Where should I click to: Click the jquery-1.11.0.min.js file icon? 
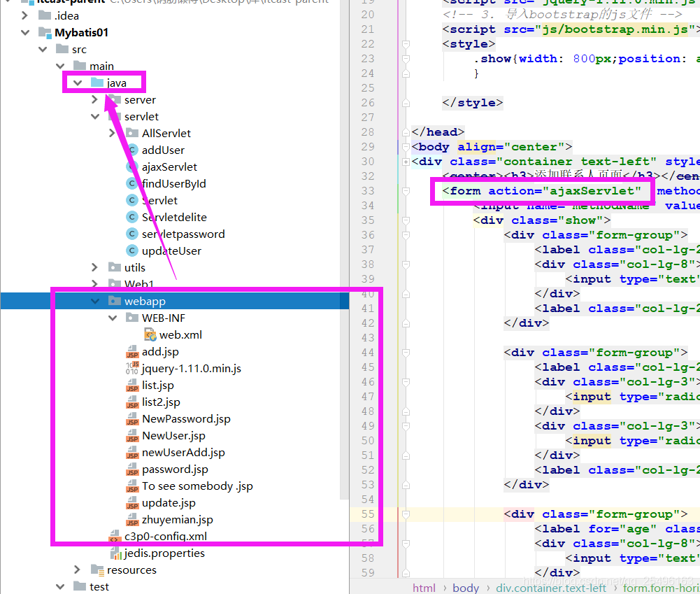132,368
